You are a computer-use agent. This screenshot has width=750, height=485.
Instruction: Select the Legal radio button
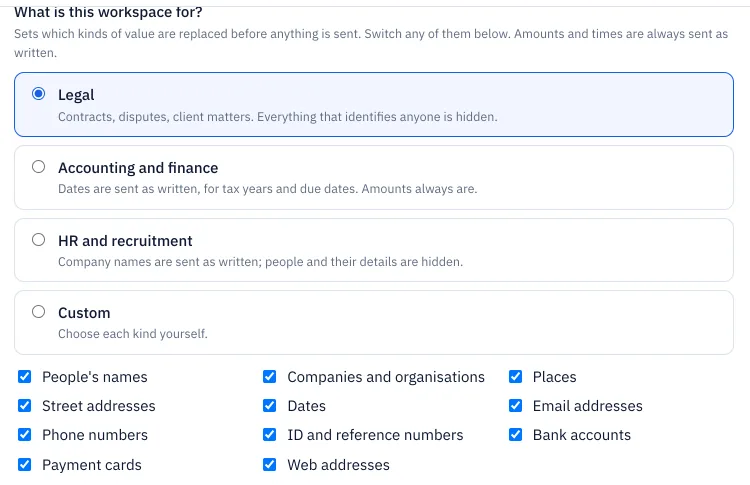click(x=38, y=93)
